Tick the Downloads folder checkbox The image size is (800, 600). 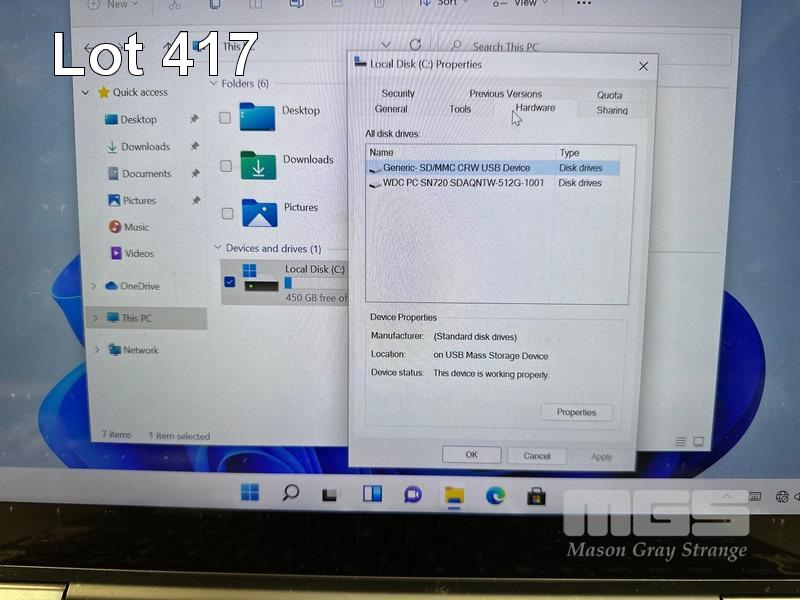coord(225,166)
